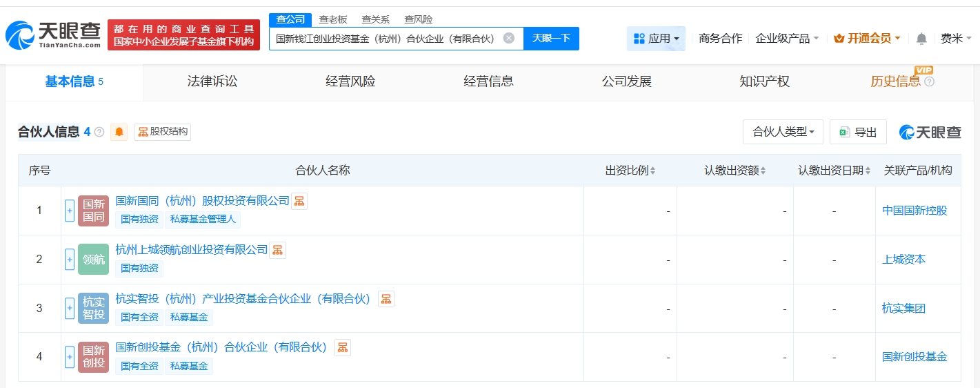980x388 pixels.
Task: Open equity structure icon for 杭州上城领航创业投资有限公司
Action: coord(277,250)
